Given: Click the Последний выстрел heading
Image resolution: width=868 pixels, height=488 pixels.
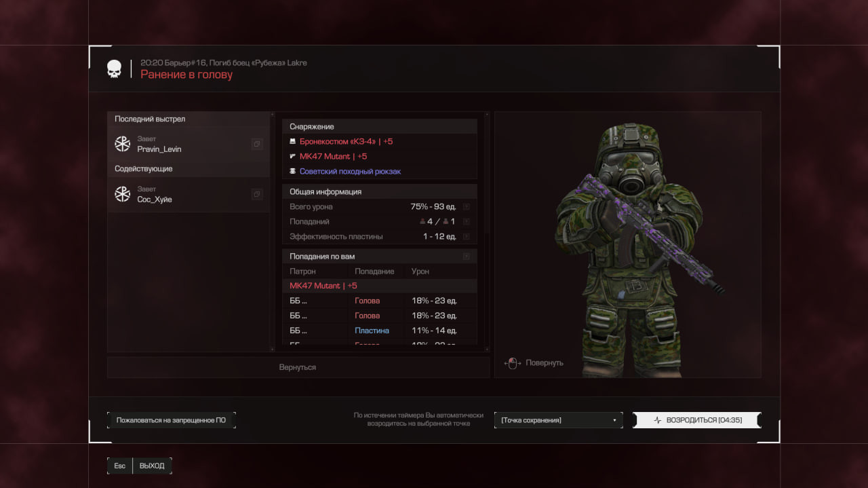Looking at the screenshot, I should 150,119.
